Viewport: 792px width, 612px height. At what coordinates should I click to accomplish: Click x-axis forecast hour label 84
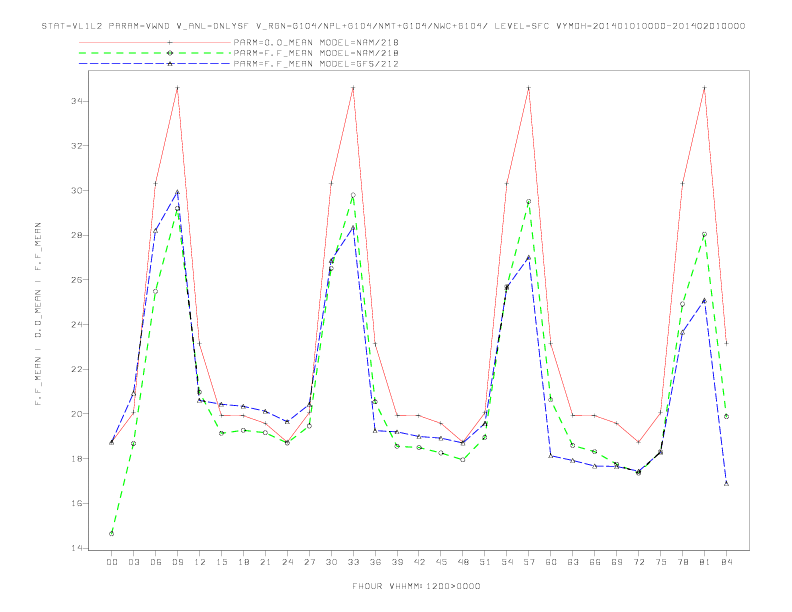click(726, 562)
